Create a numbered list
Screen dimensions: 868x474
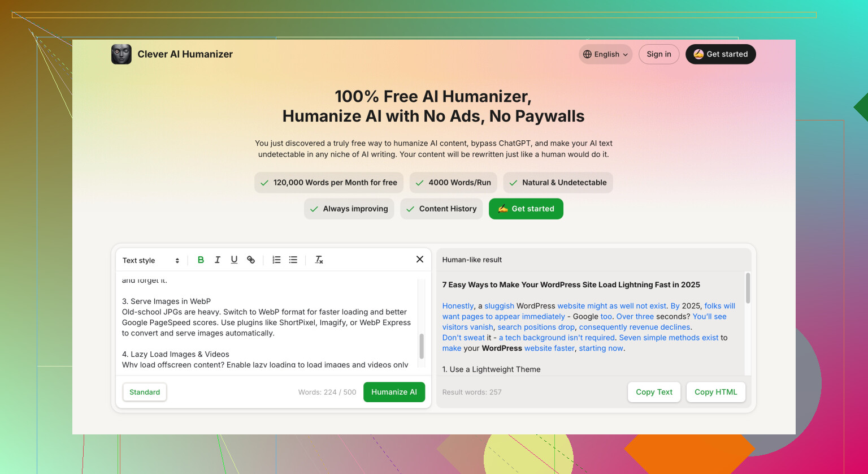point(276,260)
